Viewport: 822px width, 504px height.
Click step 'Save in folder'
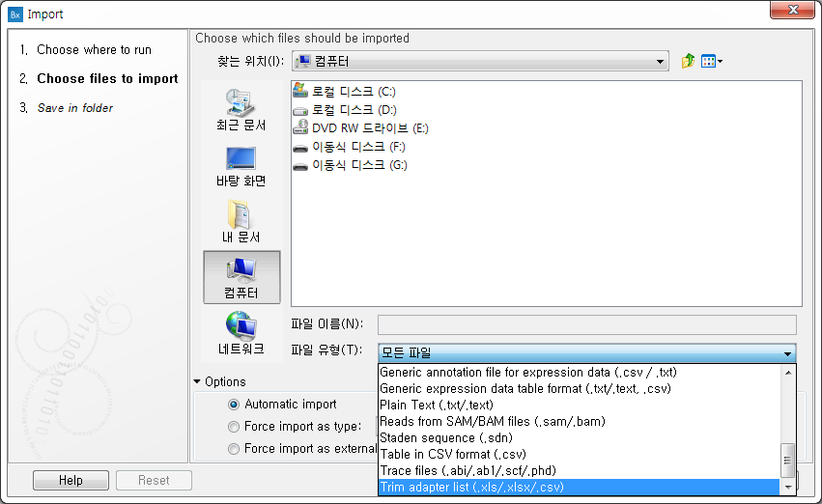[75, 108]
